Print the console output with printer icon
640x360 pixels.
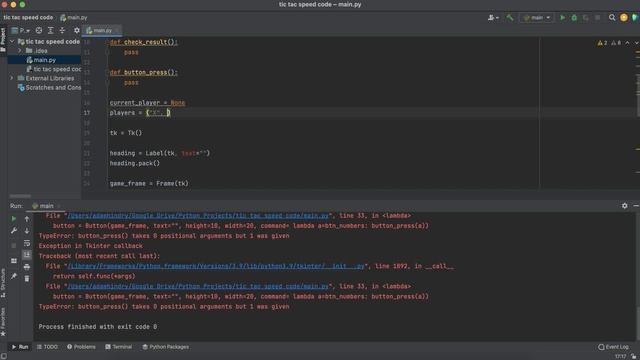[27, 267]
